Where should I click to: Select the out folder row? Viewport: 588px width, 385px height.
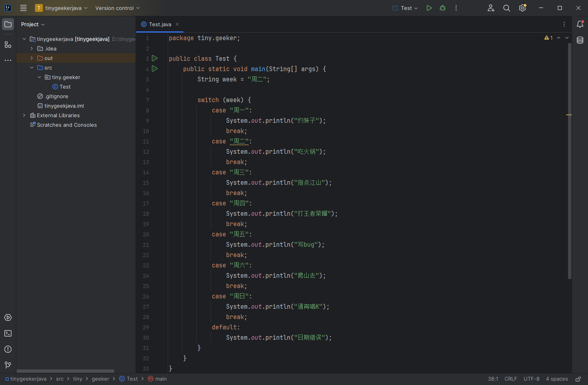point(76,58)
